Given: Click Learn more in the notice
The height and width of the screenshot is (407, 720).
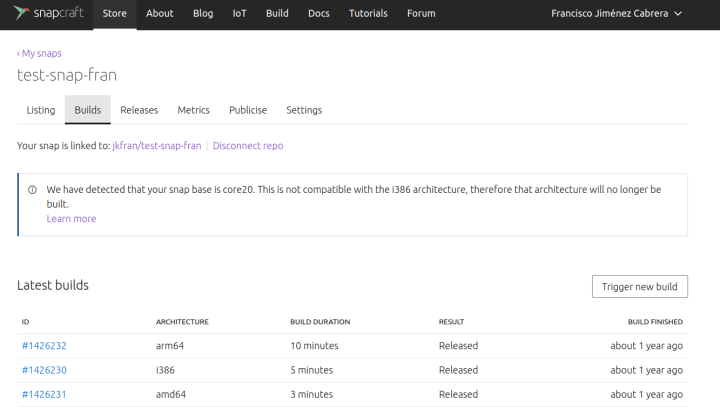Looking at the screenshot, I should (x=71, y=219).
